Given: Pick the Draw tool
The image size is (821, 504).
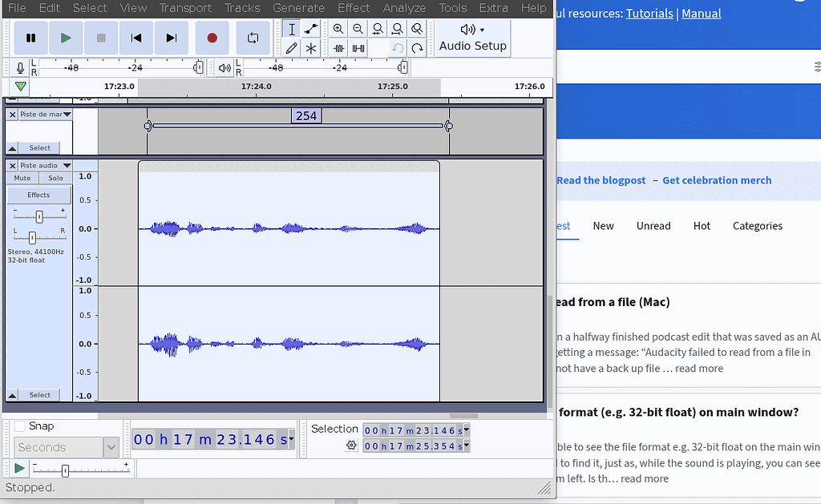Looking at the screenshot, I should click(x=292, y=48).
